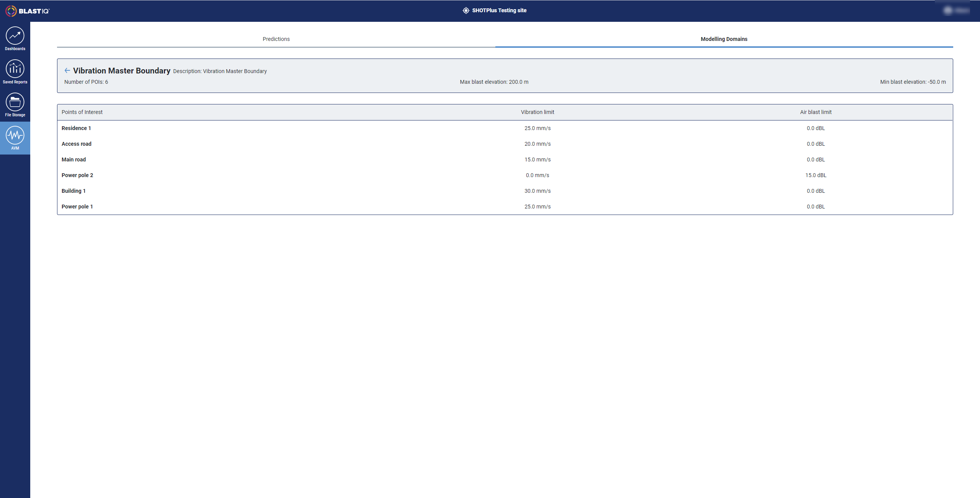Click Main road vibration limit 15.0 mm/s
The width and height of the screenshot is (980, 498).
click(537, 159)
